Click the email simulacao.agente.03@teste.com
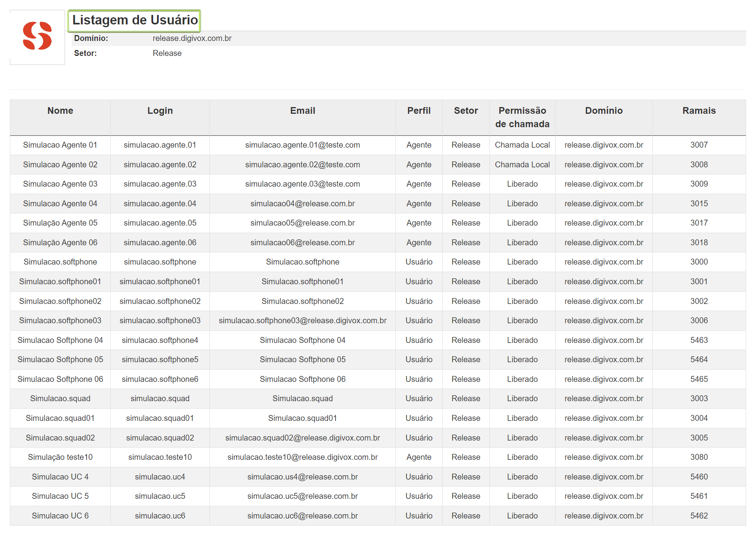Screen dimensions: 756x550 pyautogui.click(x=302, y=184)
